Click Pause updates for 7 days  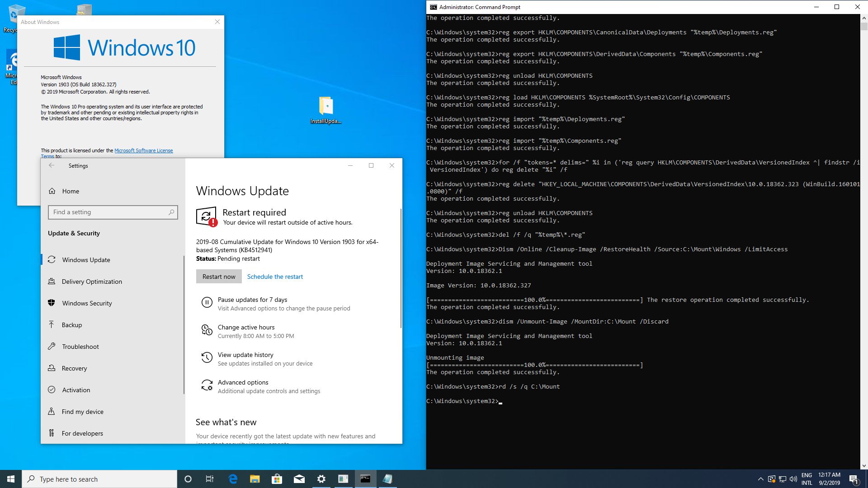tap(252, 300)
